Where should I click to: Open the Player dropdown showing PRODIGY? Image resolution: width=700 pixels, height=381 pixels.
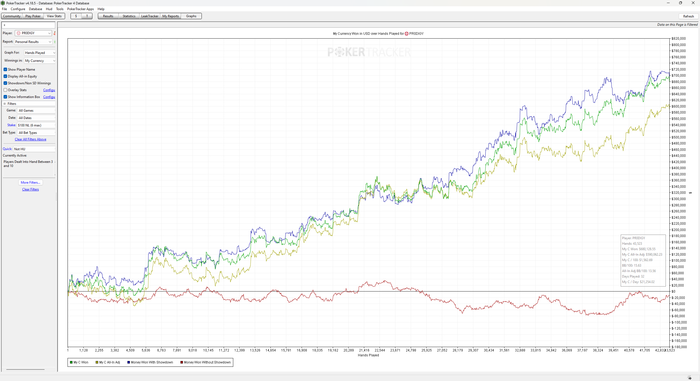point(33,33)
